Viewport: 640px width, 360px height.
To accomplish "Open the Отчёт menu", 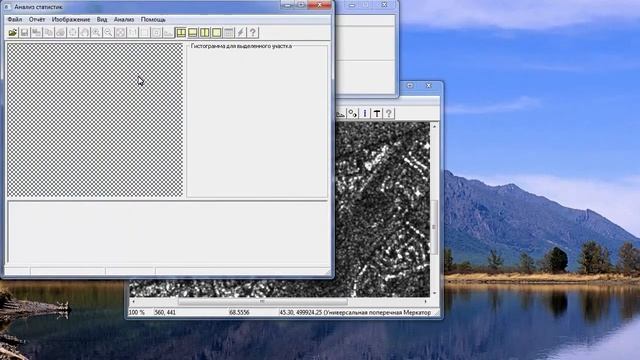I will (x=37, y=20).
